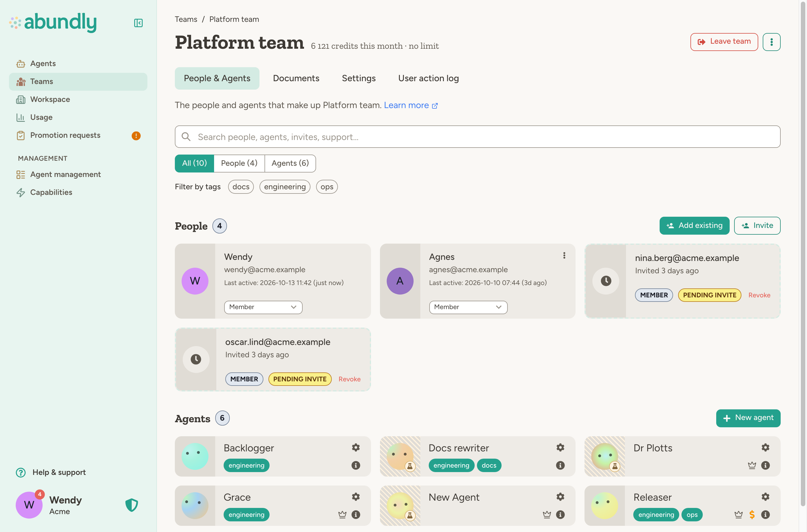Open Dr Plotts settings gear
The width and height of the screenshot is (807, 532).
tap(765, 447)
